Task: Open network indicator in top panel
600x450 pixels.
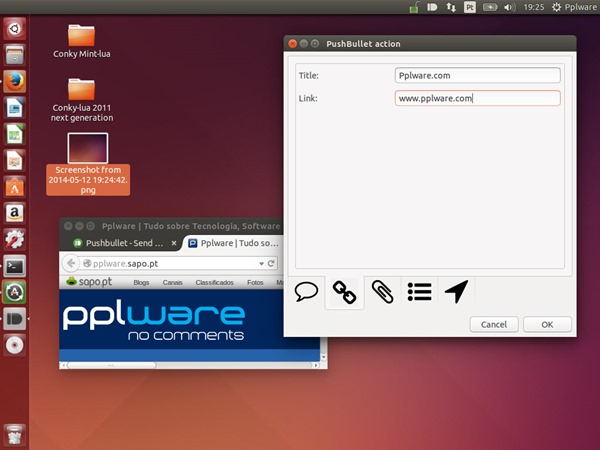Action: (x=451, y=7)
